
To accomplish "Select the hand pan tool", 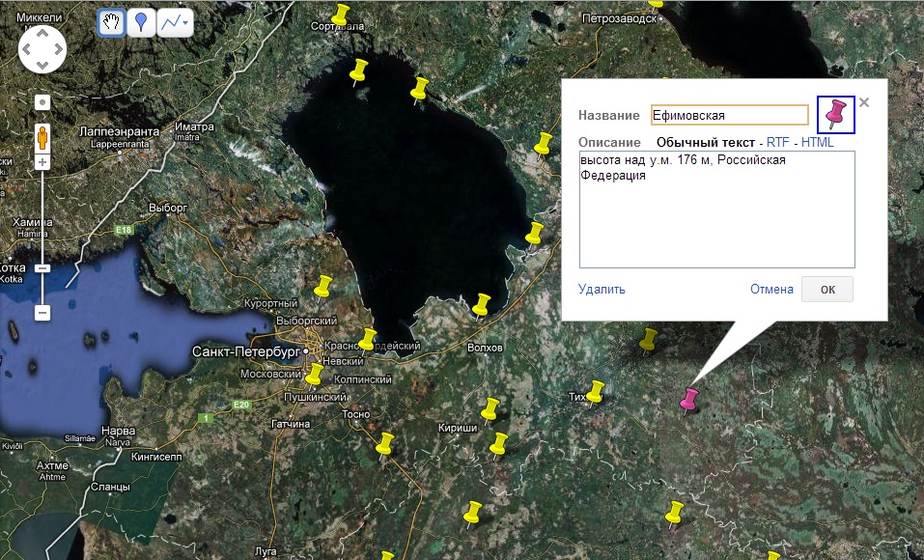I will [x=111, y=23].
